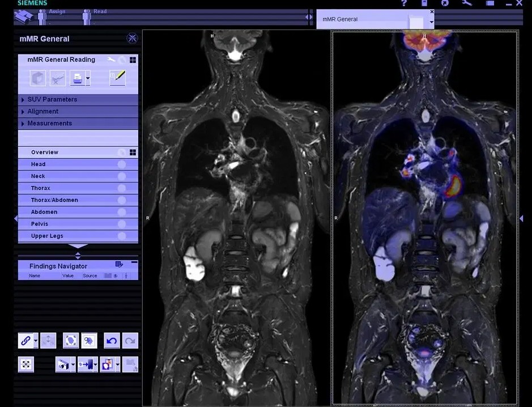Click the up/down splitter arrows above Findings Navigator
532x407 pixels.
tap(78, 256)
